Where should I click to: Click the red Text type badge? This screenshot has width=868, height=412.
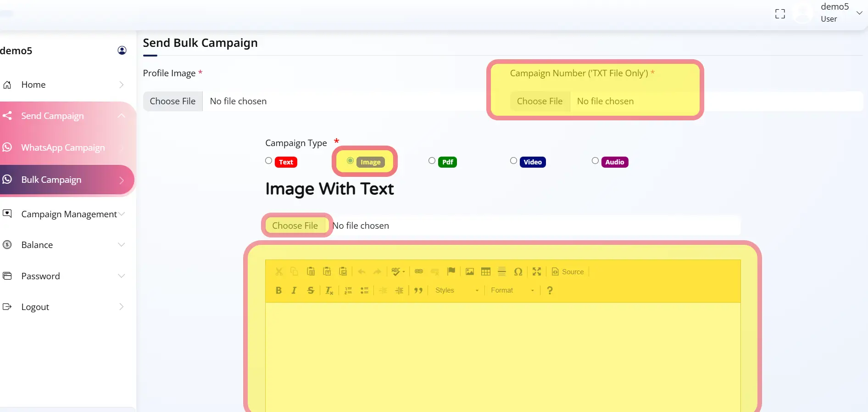click(x=286, y=162)
